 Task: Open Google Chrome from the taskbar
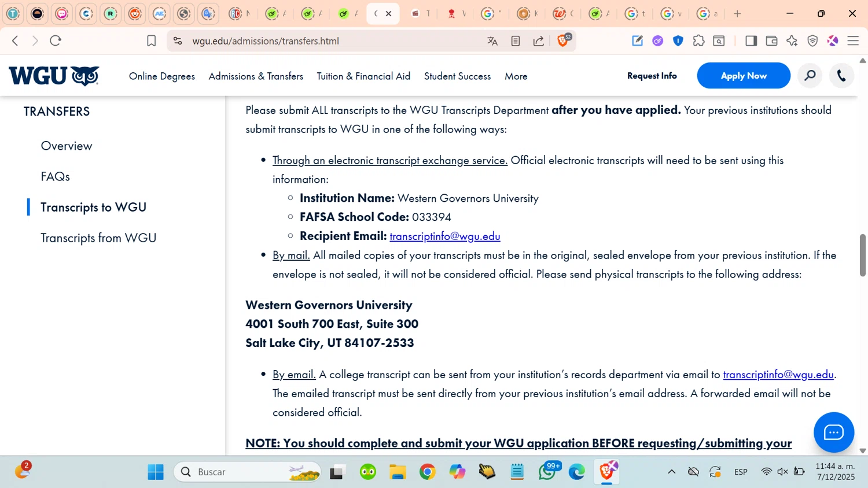[428, 472]
